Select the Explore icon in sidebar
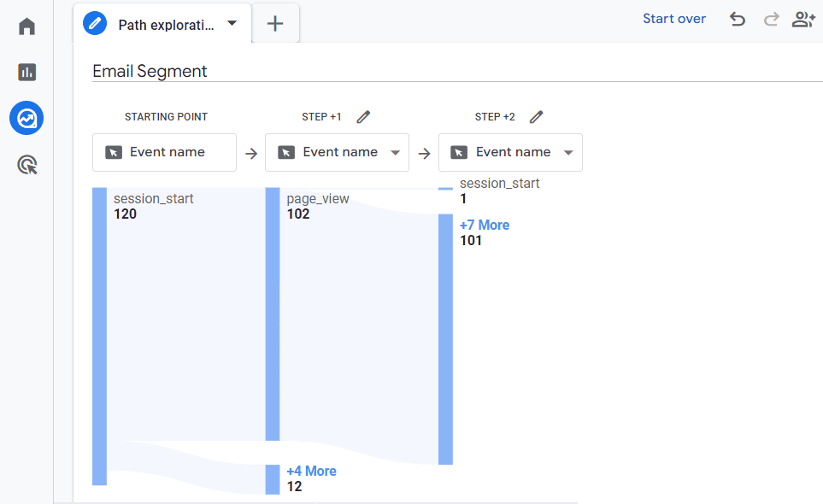Viewport: 823px width, 504px height. (26, 119)
